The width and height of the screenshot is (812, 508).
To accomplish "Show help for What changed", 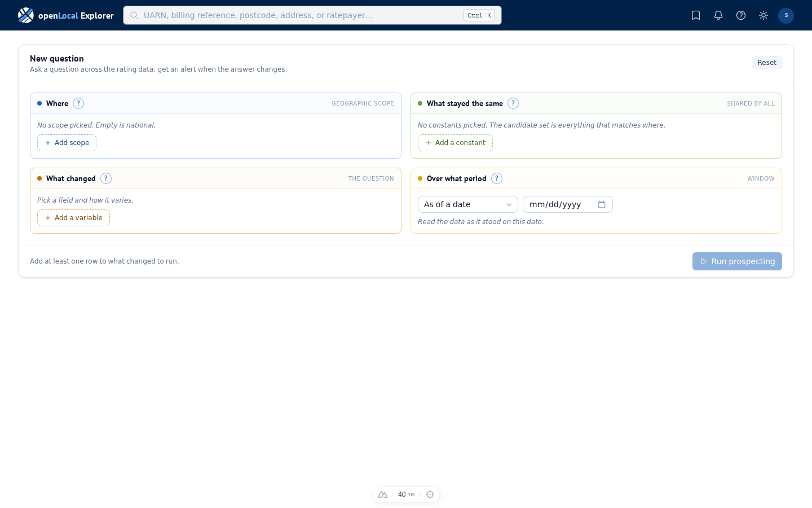I will click(x=106, y=178).
